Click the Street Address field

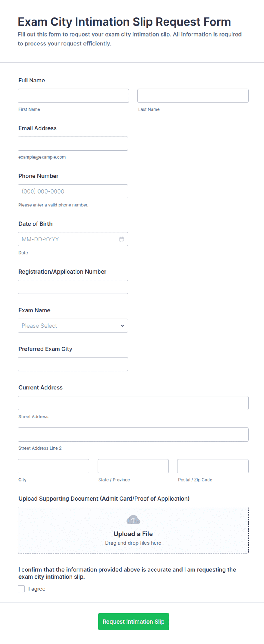(x=133, y=403)
